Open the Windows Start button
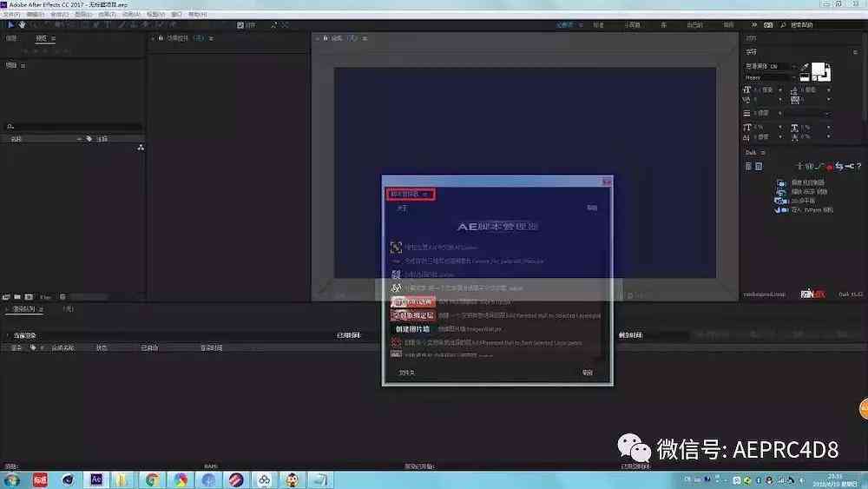This screenshot has width=868, height=489. click(11, 480)
